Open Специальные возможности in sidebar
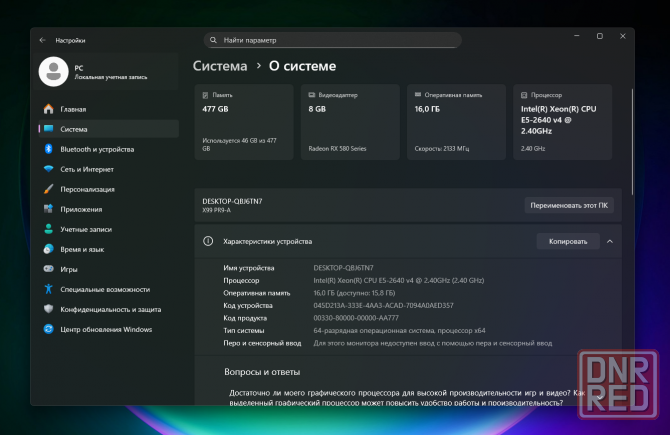This screenshot has height=435, width=670. coord(104,289)
